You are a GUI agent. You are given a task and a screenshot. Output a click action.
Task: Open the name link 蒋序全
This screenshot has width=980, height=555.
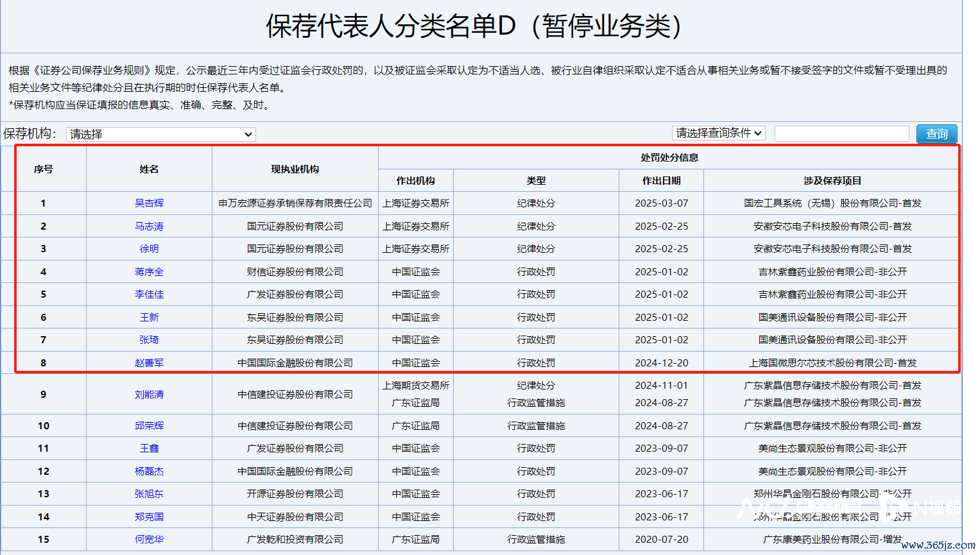tap(149, 271)
